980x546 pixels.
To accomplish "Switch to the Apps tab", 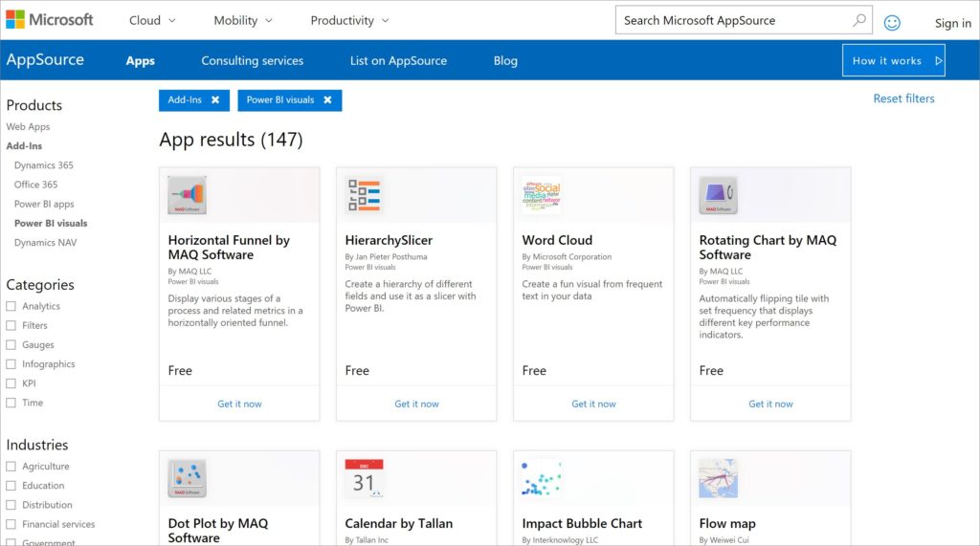I will (140, 60).
